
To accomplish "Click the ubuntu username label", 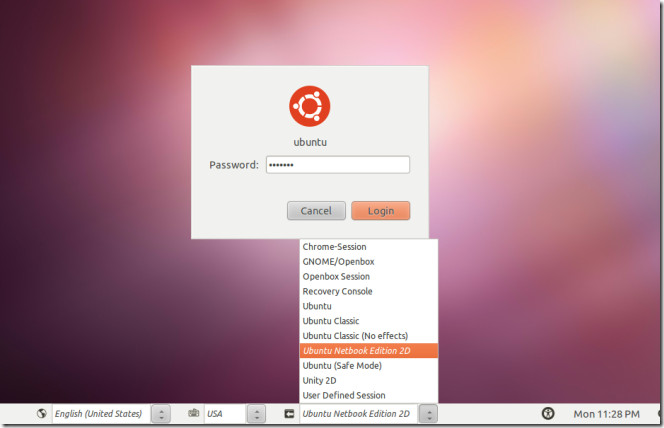I will tap(310, 142).
